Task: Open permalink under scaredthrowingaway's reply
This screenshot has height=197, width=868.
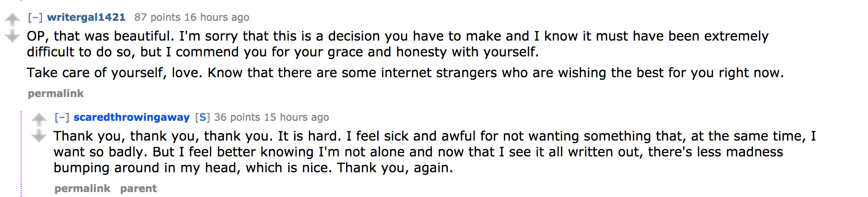Action: 83,189
